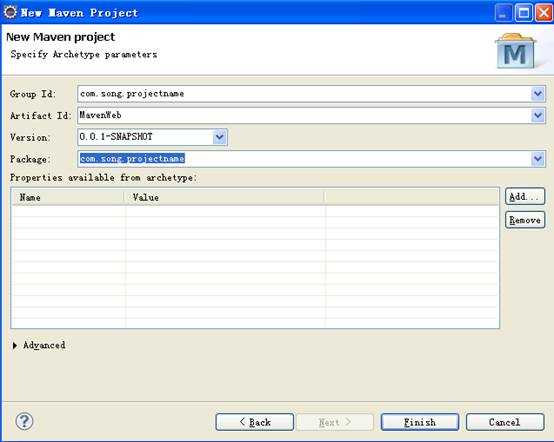Click the Remove button
The image size is (554, 442).
[x=525, y=220]
